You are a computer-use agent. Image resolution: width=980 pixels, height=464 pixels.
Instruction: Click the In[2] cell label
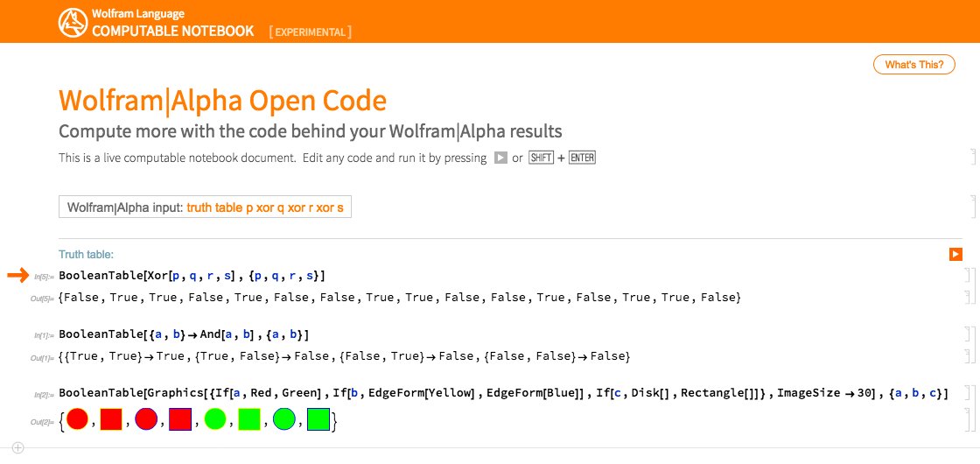(45, 395)
